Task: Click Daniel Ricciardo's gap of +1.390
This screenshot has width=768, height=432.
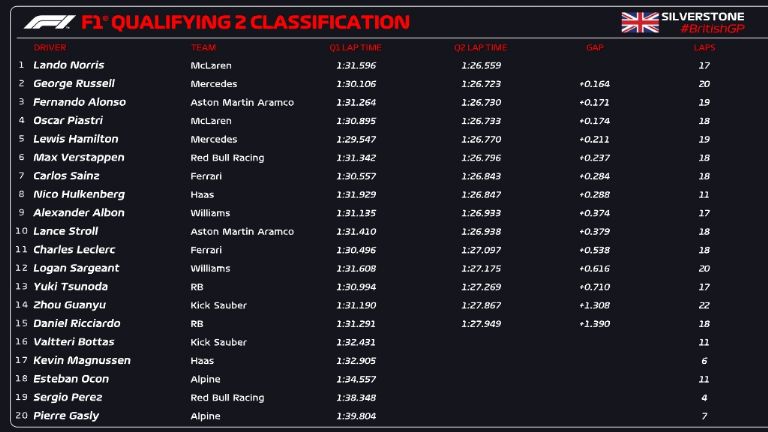Action: coord(594,323)
